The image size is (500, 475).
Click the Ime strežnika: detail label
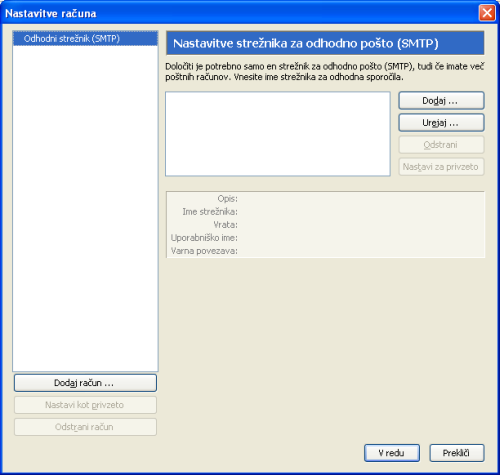click(x=210, y=212)
